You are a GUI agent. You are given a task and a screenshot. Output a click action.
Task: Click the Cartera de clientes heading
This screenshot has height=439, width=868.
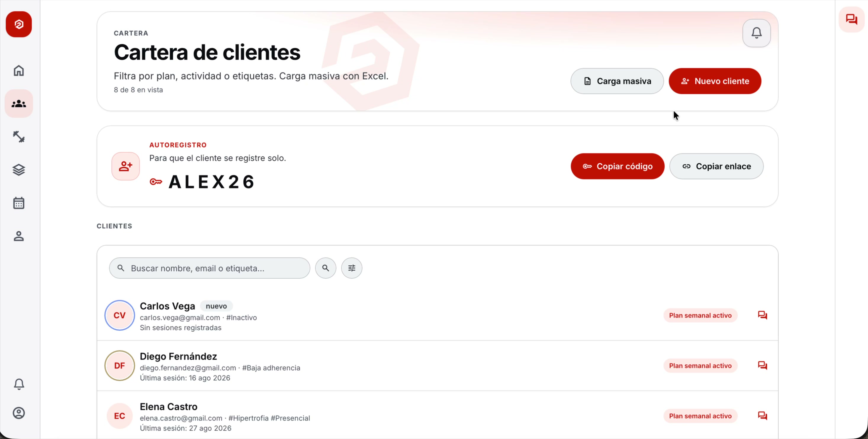pos(207,52)
